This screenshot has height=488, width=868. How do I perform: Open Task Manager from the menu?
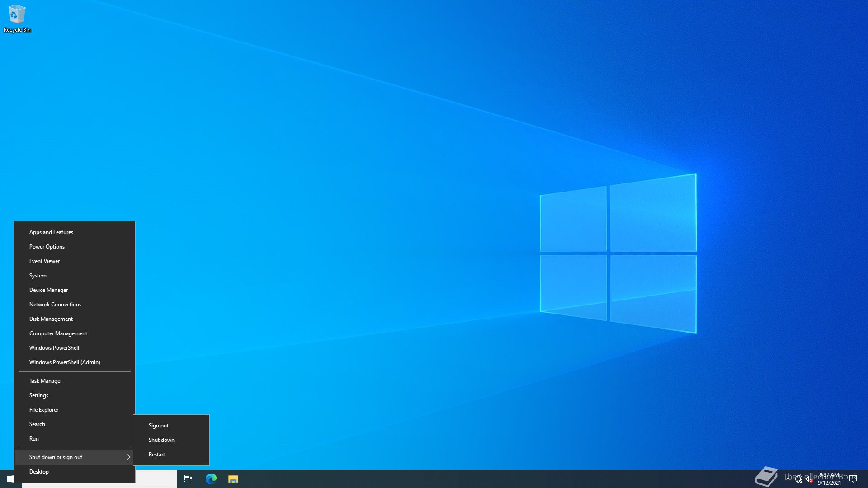tap(75, 381)
